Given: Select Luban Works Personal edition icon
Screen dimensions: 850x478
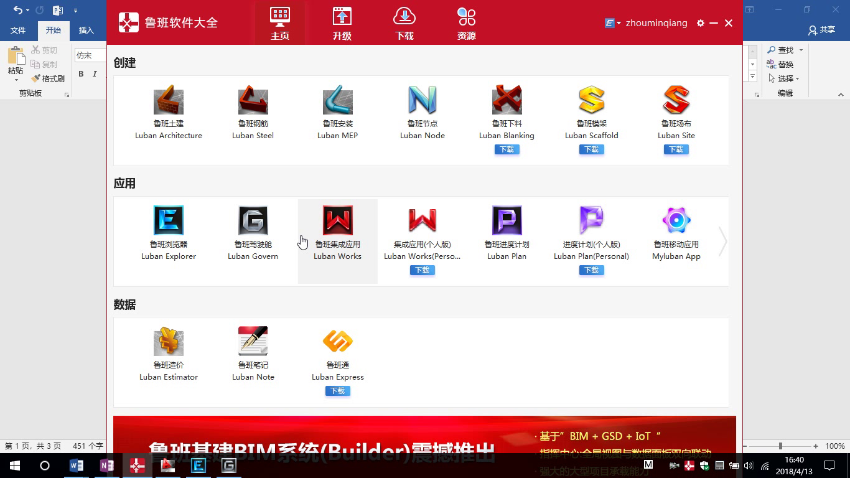Looking at the screenshot, I should click(x=422, y=221).
